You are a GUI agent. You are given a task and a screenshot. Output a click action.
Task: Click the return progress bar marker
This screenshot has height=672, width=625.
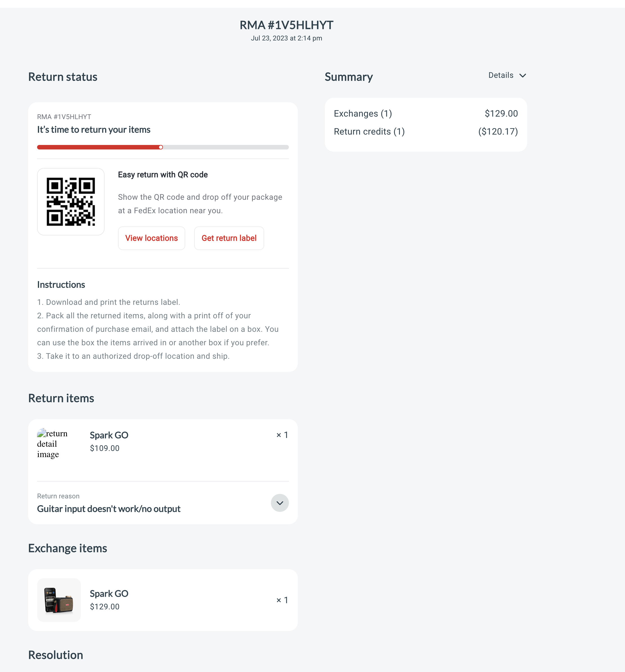161,147
